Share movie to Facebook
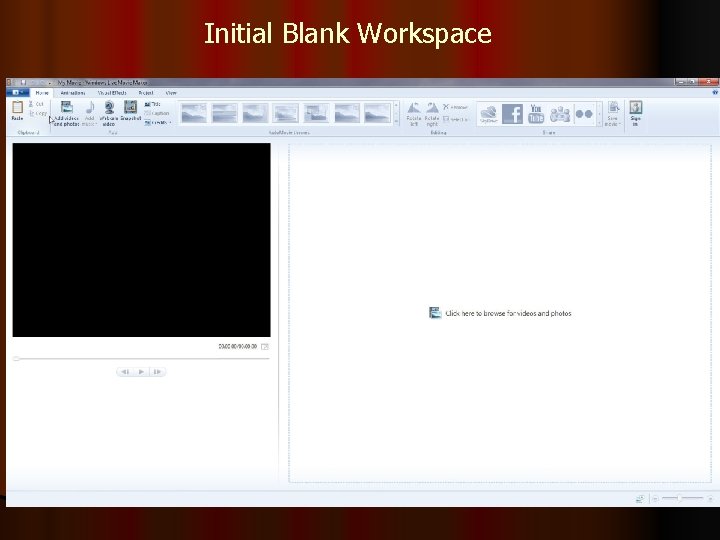The width and height of the screenshot is (720, 540). 512,114
